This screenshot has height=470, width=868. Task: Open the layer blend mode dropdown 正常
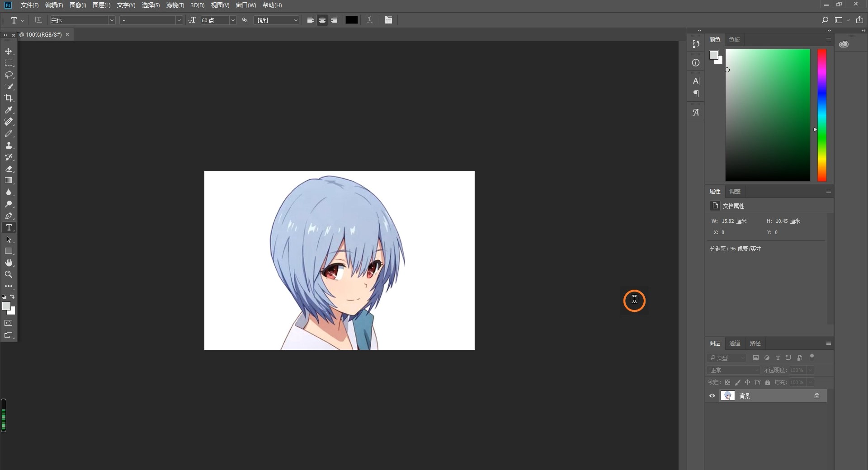coord(733,370)
